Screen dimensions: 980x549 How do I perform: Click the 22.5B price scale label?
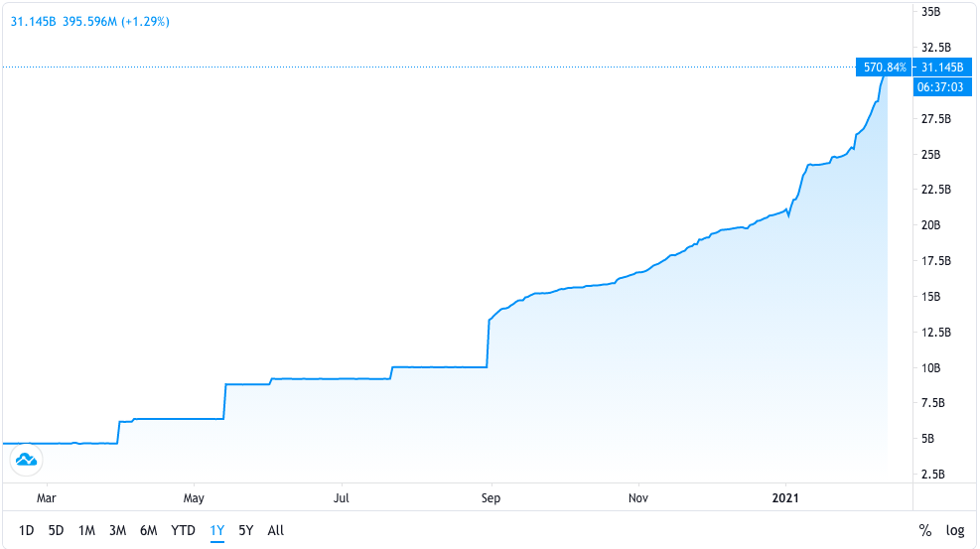point(935,190)
